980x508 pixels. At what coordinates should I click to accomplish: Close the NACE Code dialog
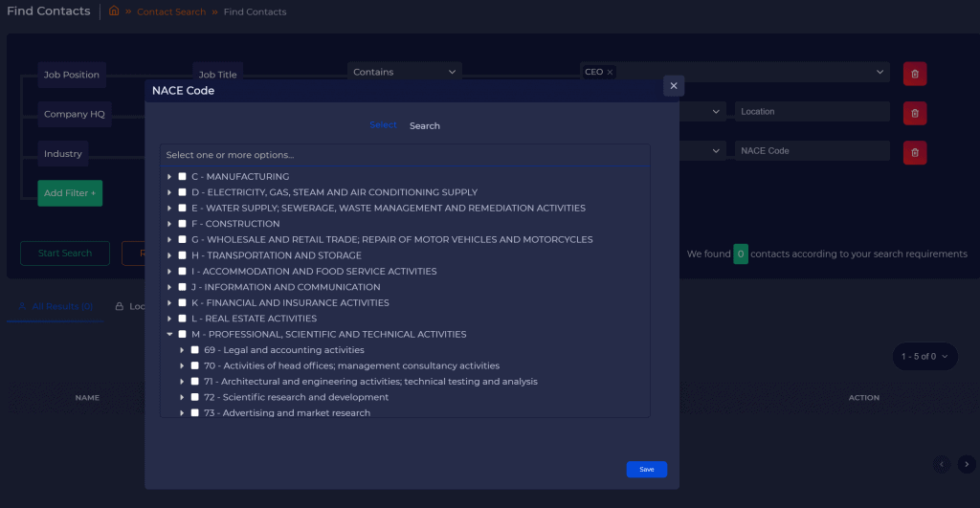(x=674, y=86)
